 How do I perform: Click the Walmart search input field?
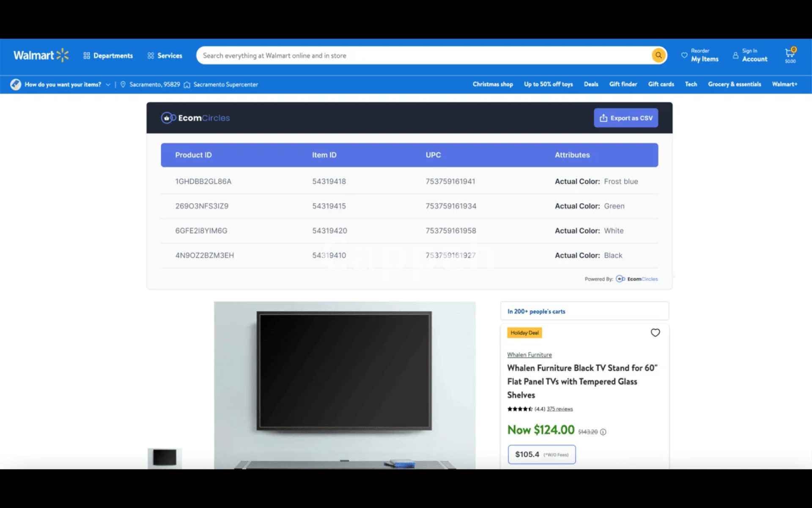click(x=423, y=55)
